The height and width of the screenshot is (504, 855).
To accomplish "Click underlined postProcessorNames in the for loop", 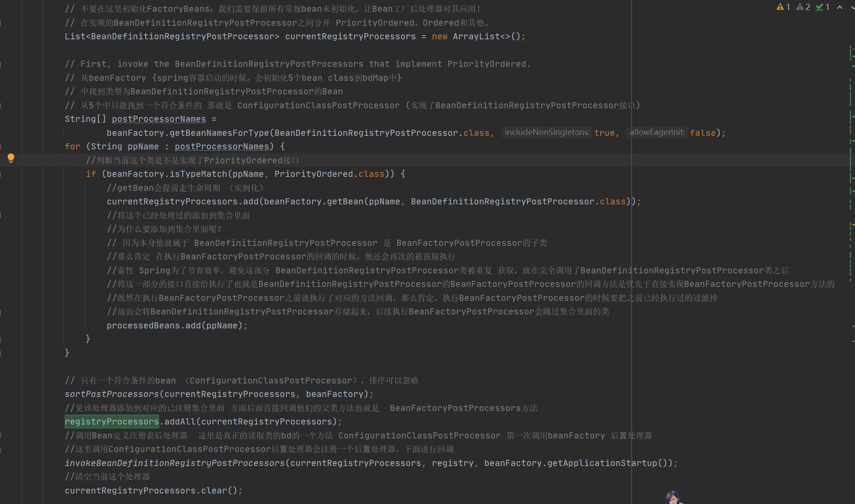I will tap(222, 146).
